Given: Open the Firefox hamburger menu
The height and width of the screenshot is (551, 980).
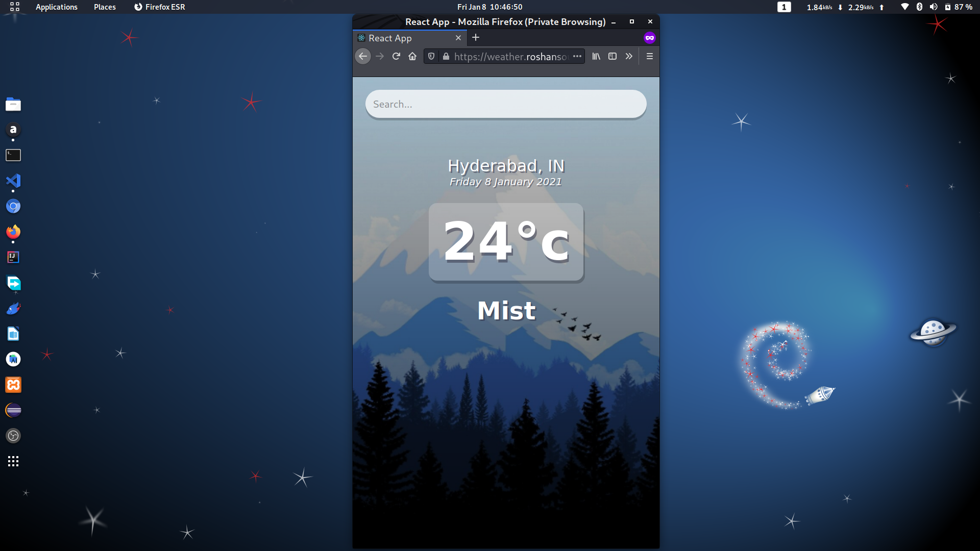Looking at the screenshot, I should 650,56.
